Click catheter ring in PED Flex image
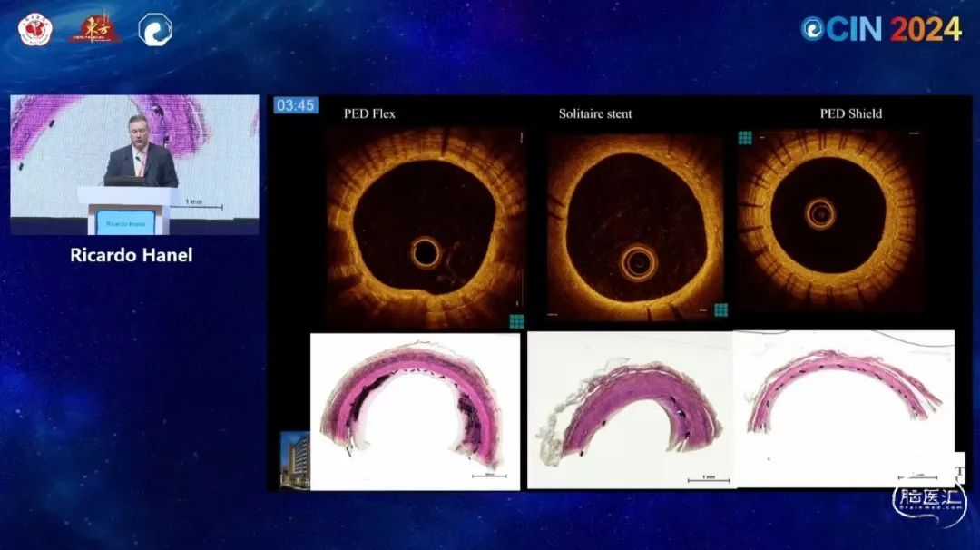The width and height of the screenshot is (980, 550). coord(426,253)
